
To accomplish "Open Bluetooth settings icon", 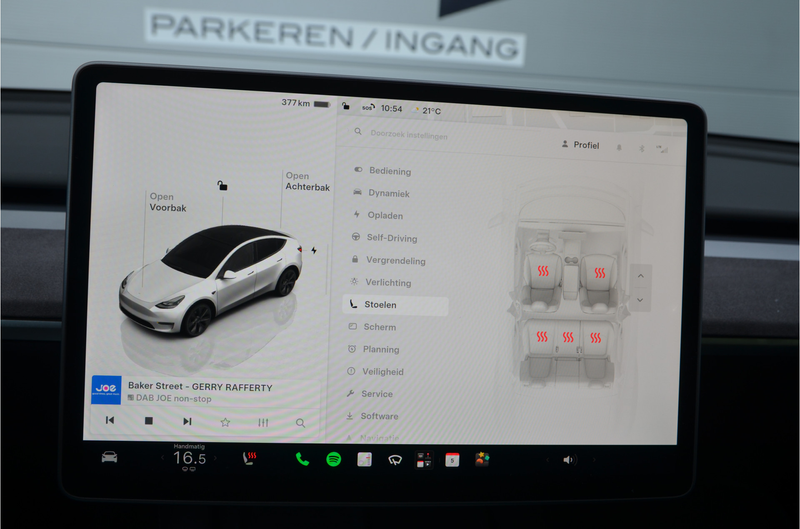I will (642, 148).
